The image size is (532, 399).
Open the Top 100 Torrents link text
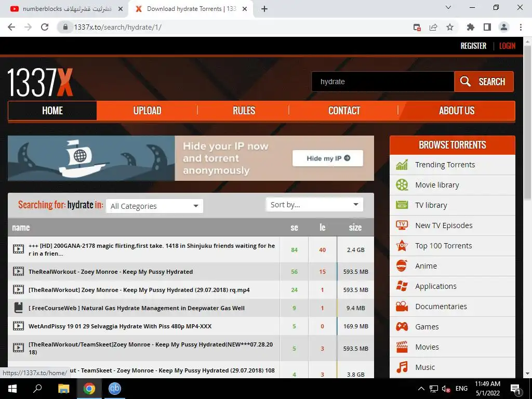444,246
